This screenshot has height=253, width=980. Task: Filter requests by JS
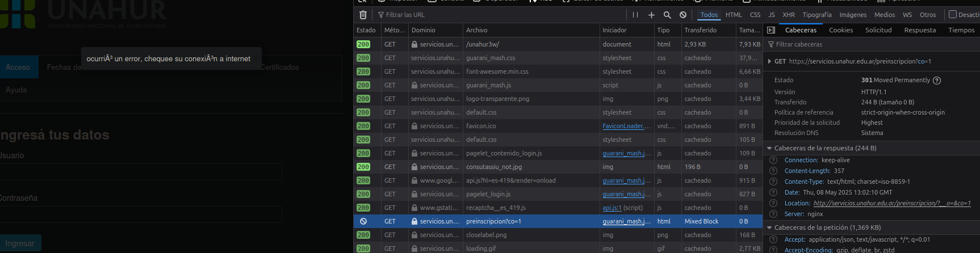point(771,15)
